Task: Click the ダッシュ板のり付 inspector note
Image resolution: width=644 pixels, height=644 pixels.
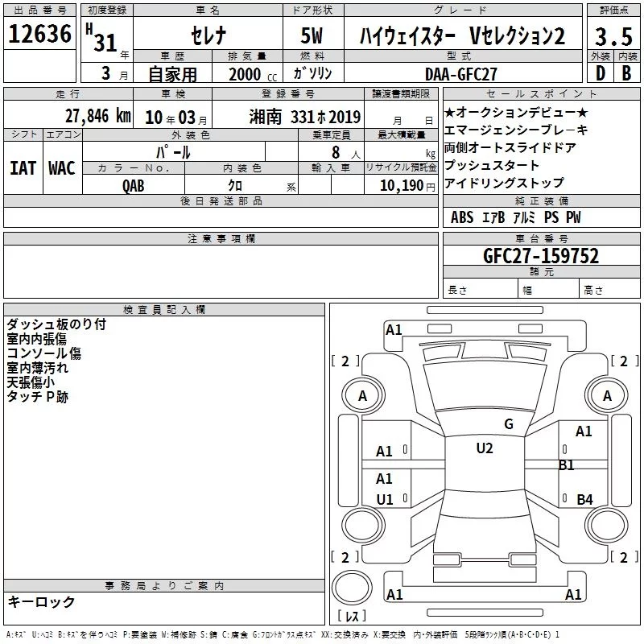Action: point(56,324)
